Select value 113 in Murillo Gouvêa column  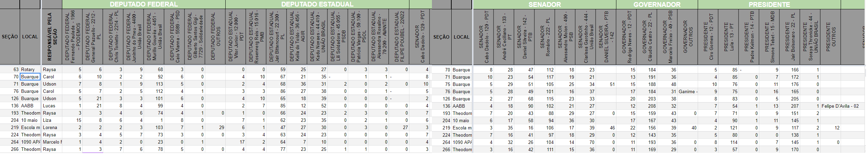(x=154, y=84)
